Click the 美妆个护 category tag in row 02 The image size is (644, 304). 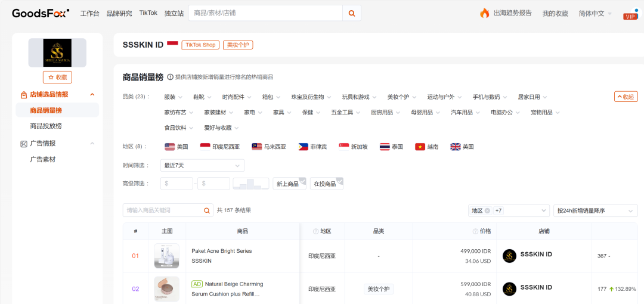[379, 289]
